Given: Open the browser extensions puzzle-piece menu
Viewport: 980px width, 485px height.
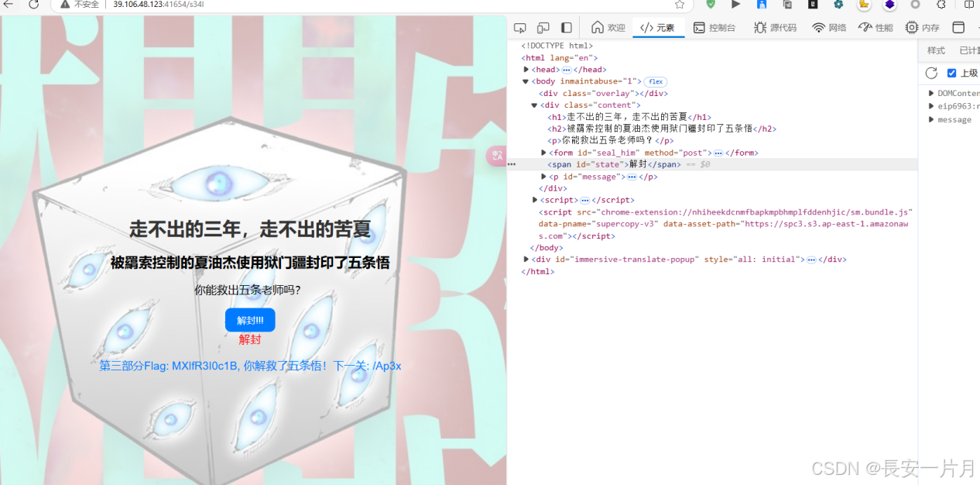Looking at the screenshot, I should (941, 5).
